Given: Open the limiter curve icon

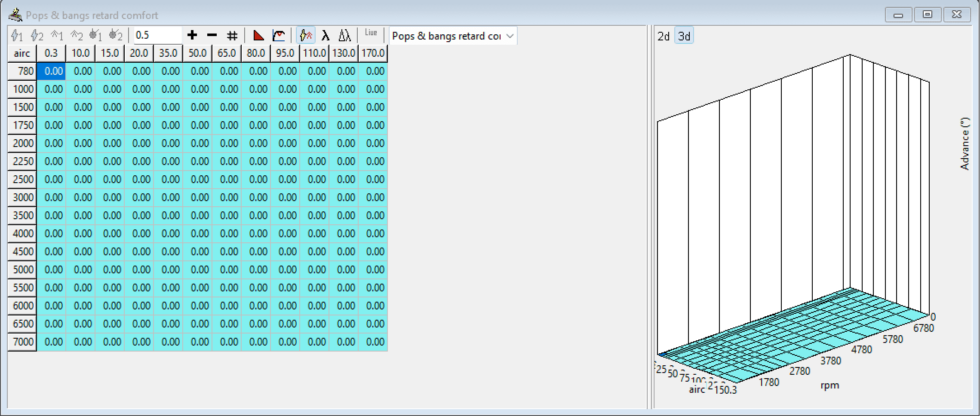Looking at the screenshot, I should click(279, 35).
